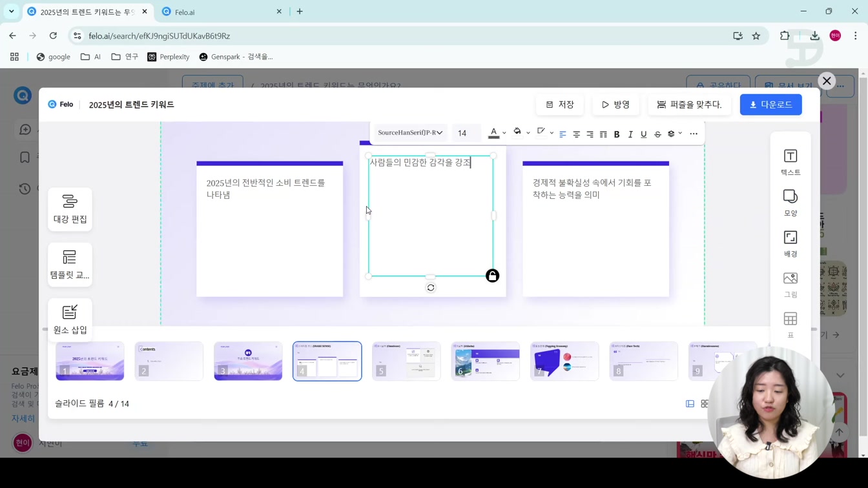Expand the border style dropdown arrow

pyautogui.click(x=552, y=134)
